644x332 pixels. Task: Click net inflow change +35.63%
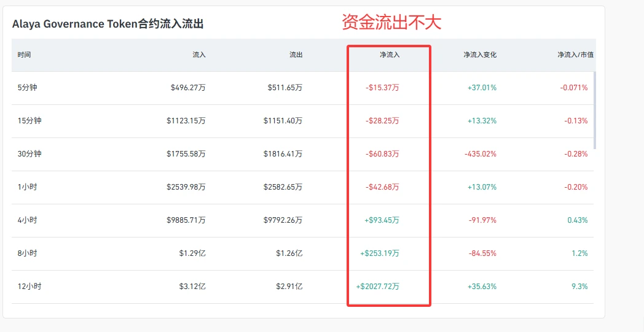(482, 287)
